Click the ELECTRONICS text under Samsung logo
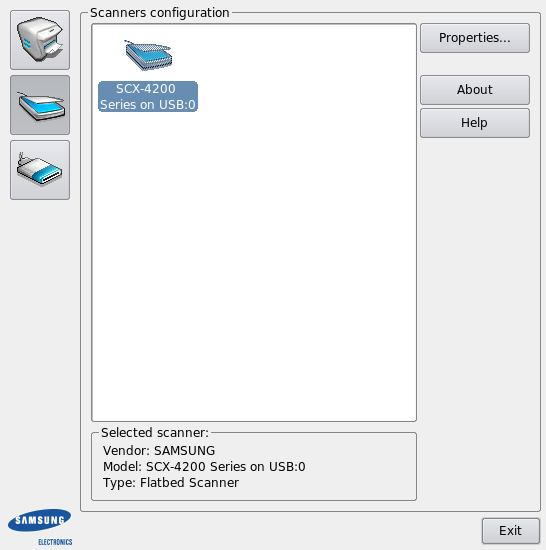546x550 pixels. click(55, 542)
